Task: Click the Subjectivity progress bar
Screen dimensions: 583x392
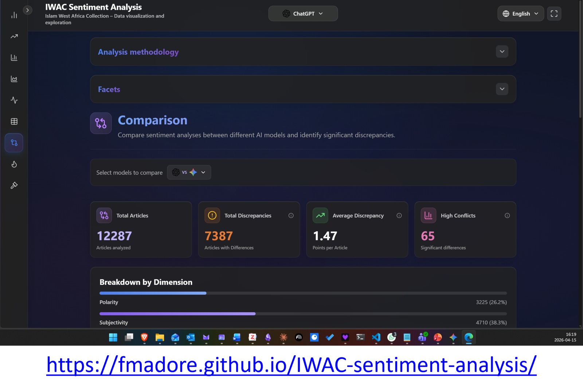Action: [303, 314]
